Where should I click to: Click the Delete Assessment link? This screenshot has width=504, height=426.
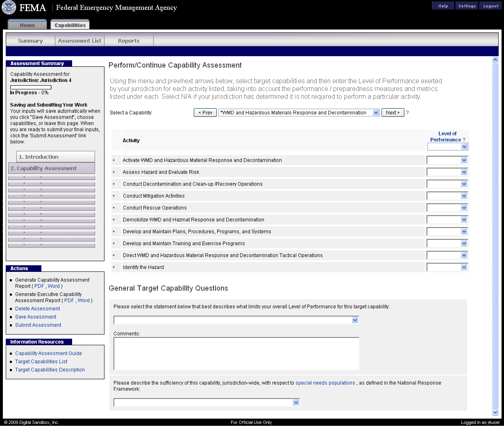[38, 309]
